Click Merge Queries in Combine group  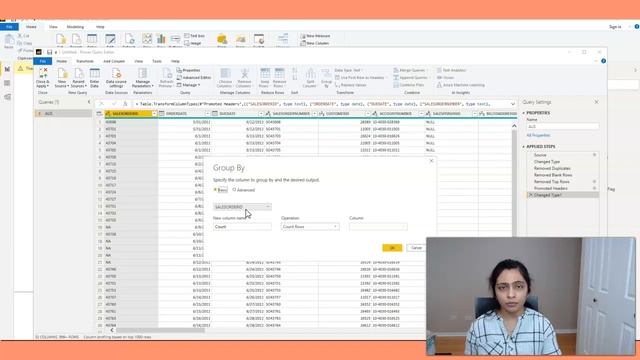tap(409, 70)
